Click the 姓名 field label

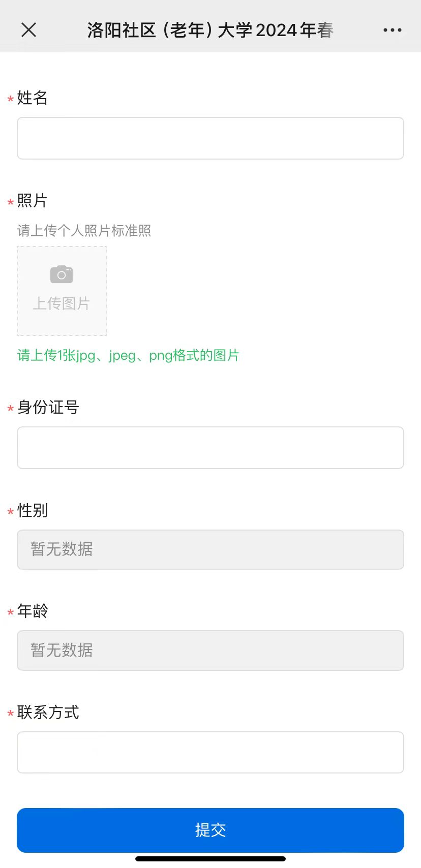[33, 98]
